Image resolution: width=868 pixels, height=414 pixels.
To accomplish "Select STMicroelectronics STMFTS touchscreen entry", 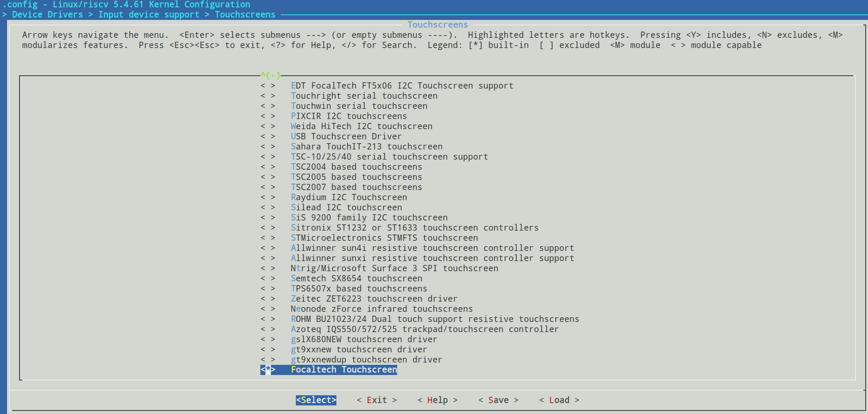I will click(x=384, y=238).
